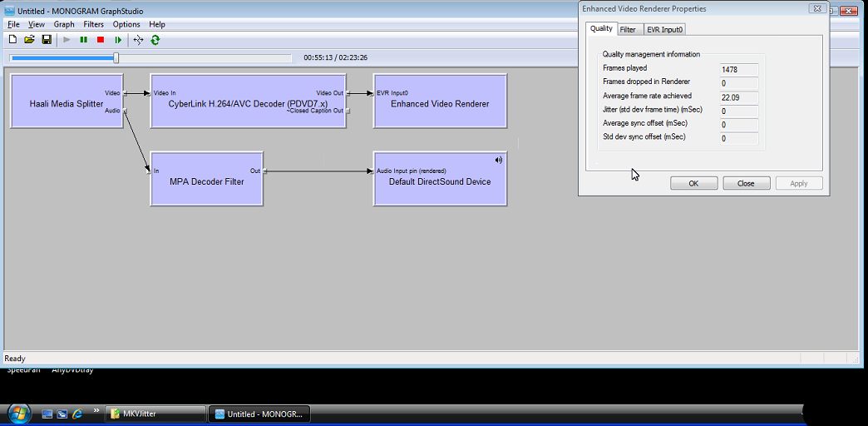Open a graph file via the folder icon
The image size is (868, 426).
point(29,40)
